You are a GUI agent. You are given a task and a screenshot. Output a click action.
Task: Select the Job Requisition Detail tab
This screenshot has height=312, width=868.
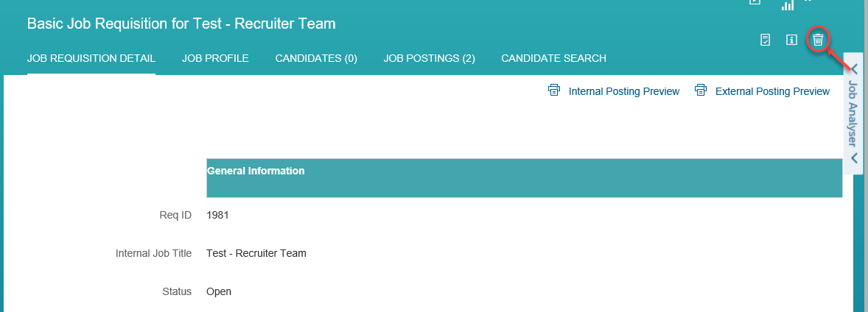click(x=91, y=58)
